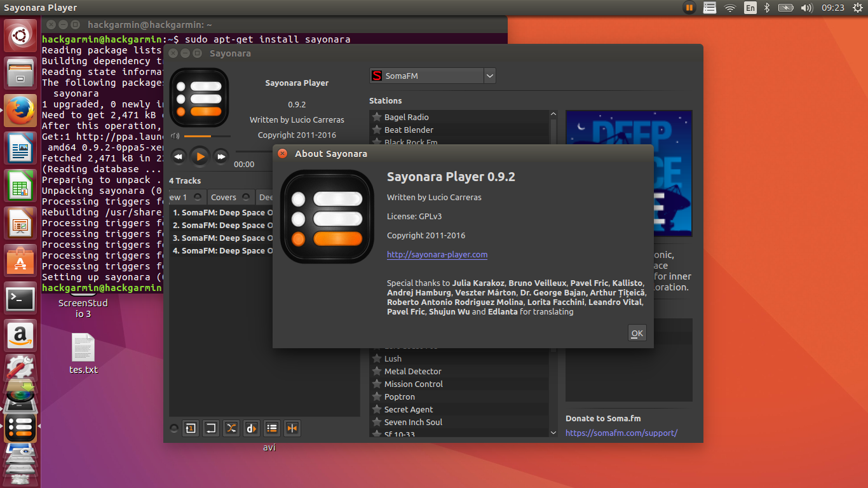Open the somafm.com/support donation link

tap(621, 433)
